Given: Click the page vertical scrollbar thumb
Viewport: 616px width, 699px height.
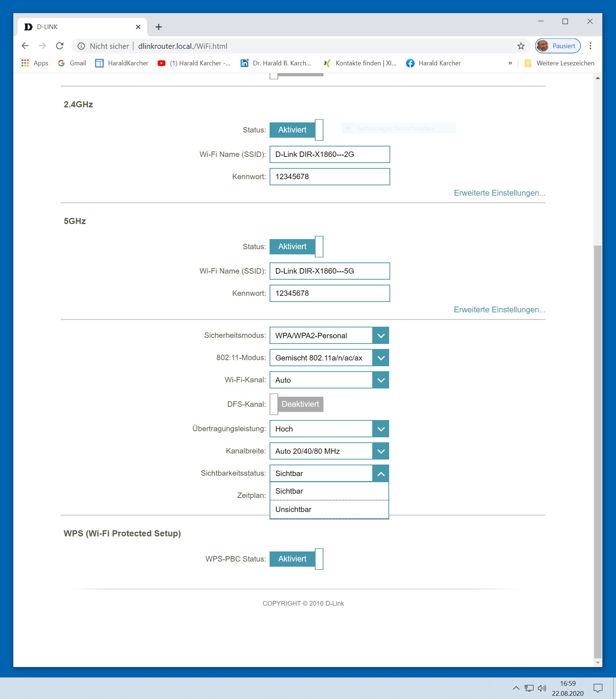Looking at the screenshot, I should (x=598, y=452).
